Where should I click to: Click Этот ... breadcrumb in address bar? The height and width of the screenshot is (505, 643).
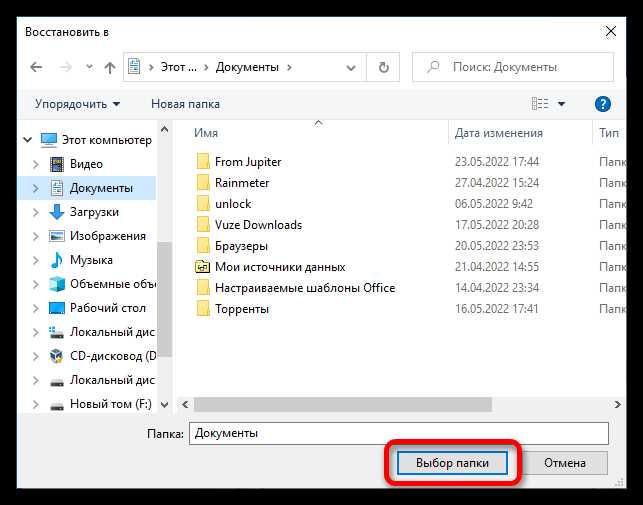point(178,67)
